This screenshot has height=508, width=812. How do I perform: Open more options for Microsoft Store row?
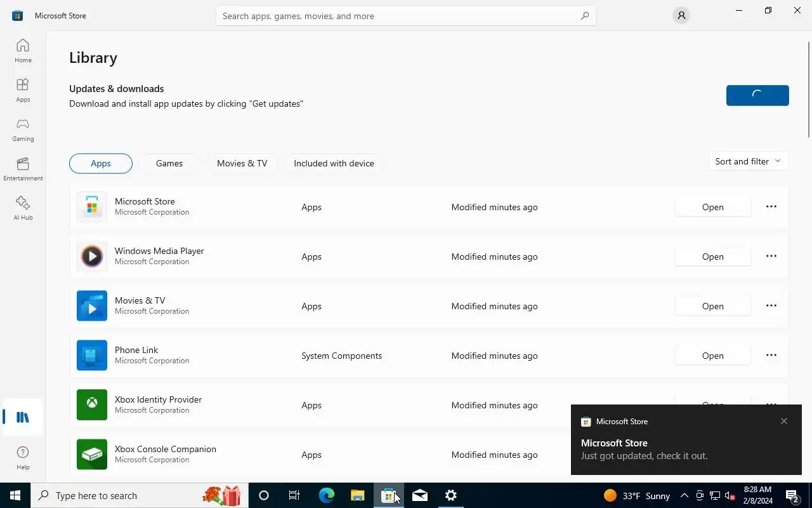point(771,206)
